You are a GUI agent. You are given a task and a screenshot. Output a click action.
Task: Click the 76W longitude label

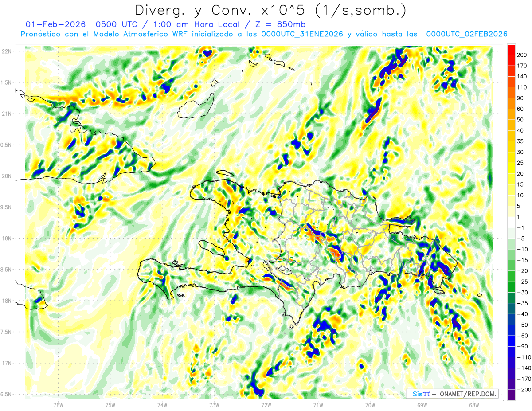tap(58, 405)
